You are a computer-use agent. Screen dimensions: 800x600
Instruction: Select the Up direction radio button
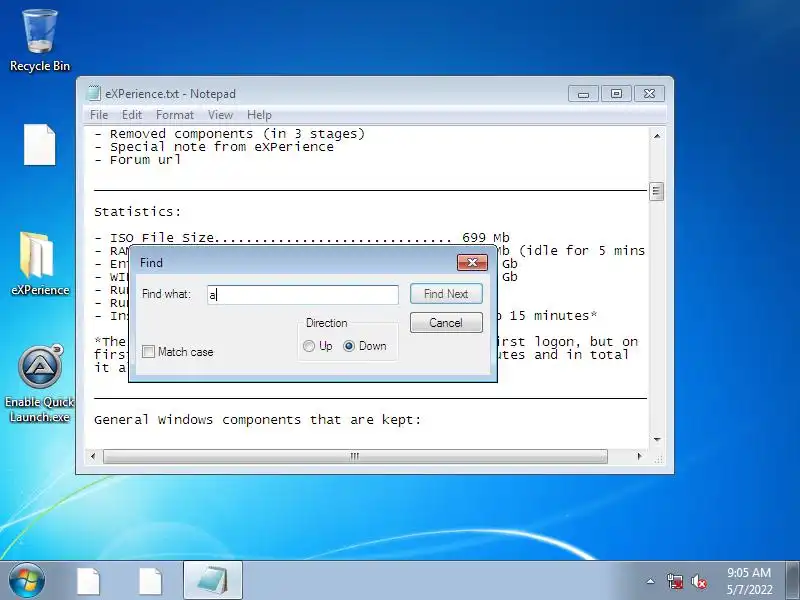tap(309, 346)
